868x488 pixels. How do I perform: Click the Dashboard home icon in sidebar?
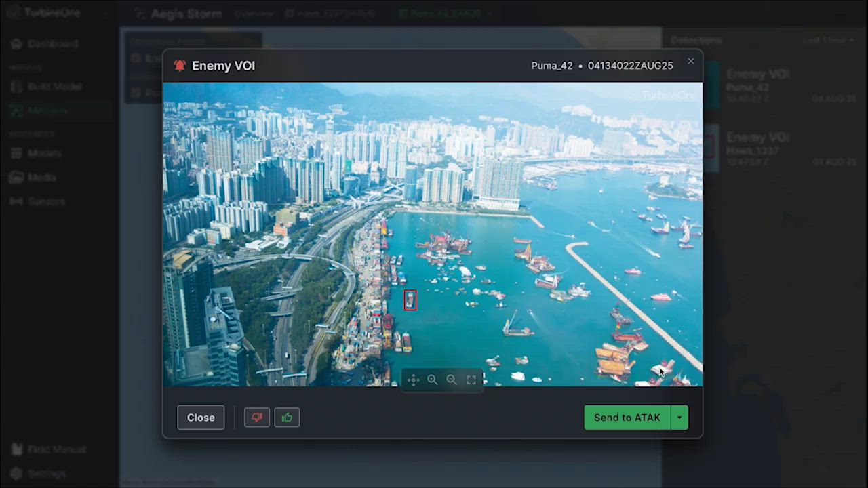[16, 43]
